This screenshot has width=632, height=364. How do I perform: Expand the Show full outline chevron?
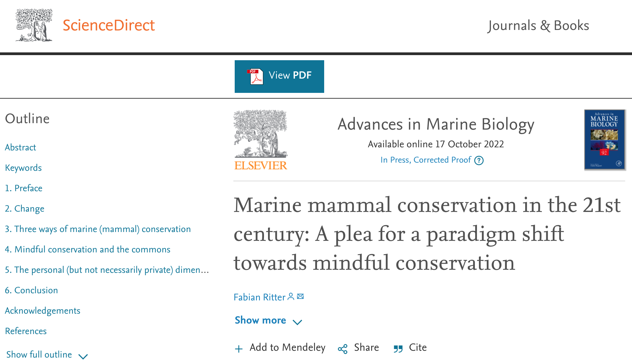pos(83,356)
